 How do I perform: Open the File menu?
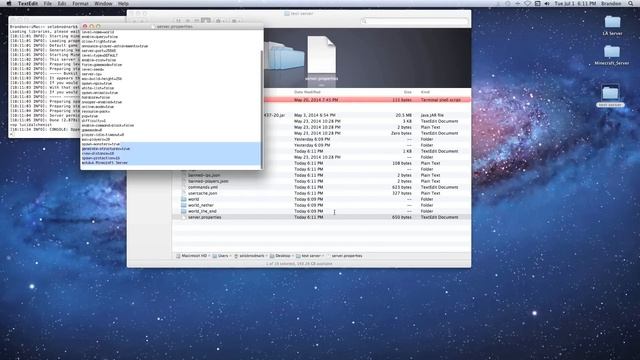(x=47, y=3)
